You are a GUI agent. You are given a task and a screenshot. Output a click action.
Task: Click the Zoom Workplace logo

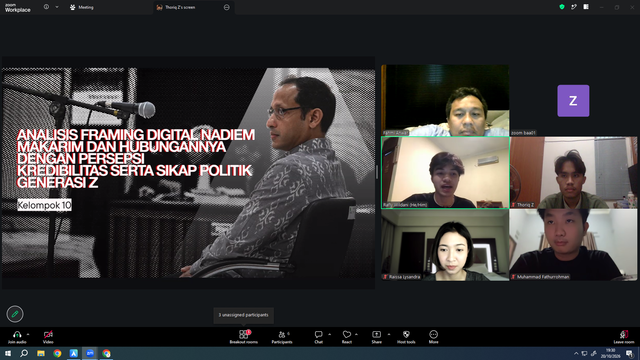18,8
